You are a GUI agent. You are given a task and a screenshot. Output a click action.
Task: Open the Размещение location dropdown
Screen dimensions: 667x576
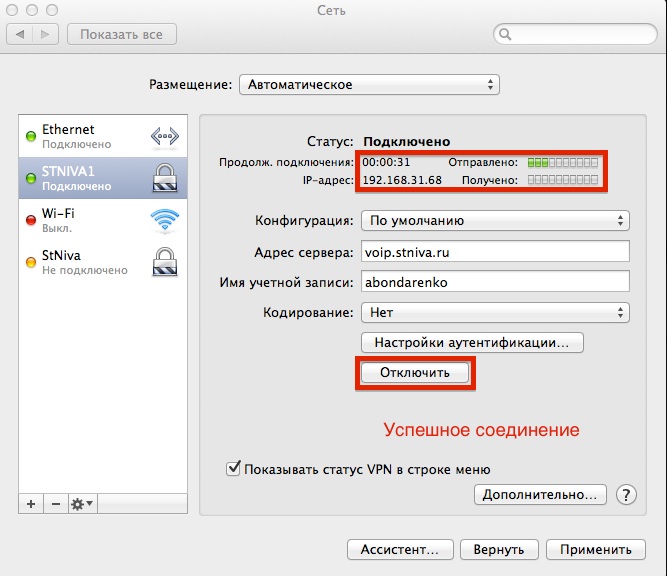369,84
